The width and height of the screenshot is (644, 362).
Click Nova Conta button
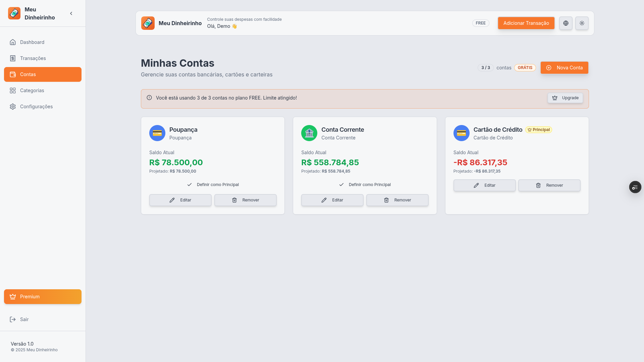pyautogui.click(x=564, y=68)
